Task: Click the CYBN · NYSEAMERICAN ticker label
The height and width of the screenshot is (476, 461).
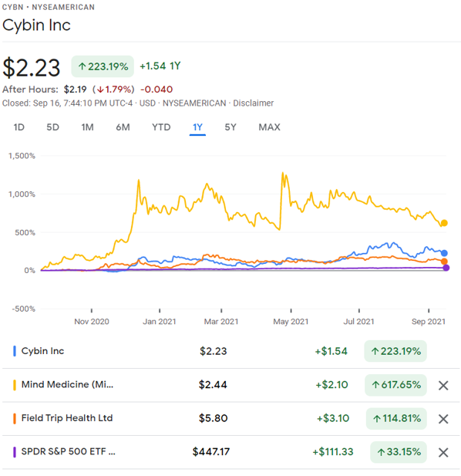Action: pos(49,7)
